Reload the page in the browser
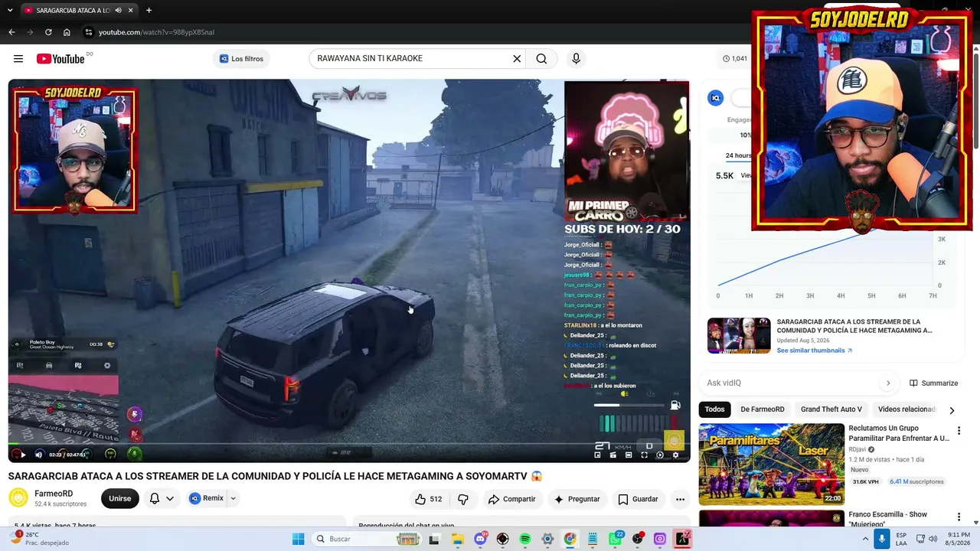 point(48,32)
